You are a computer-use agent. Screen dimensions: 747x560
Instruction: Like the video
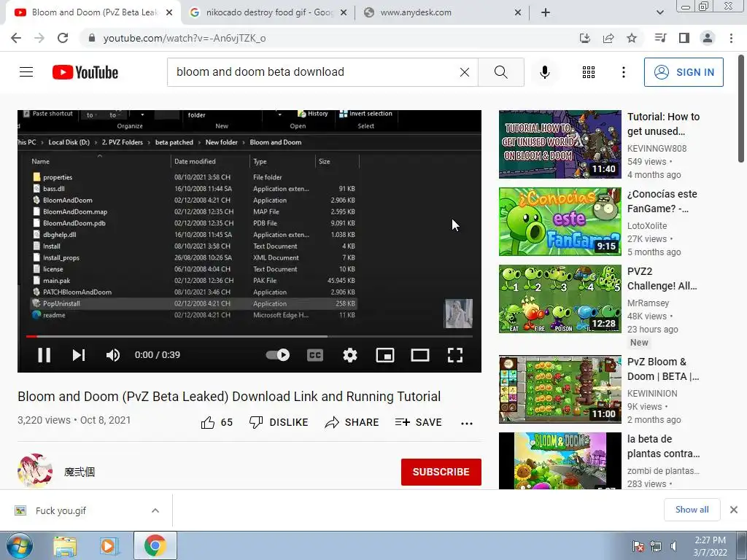coord(217,422)
